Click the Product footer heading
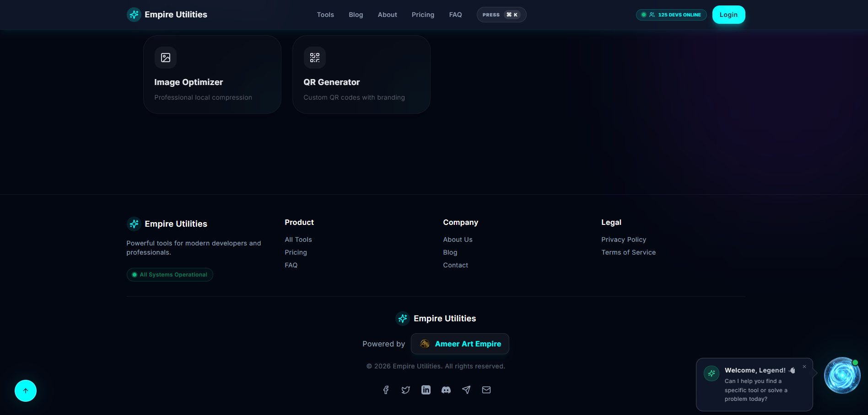 299,222
